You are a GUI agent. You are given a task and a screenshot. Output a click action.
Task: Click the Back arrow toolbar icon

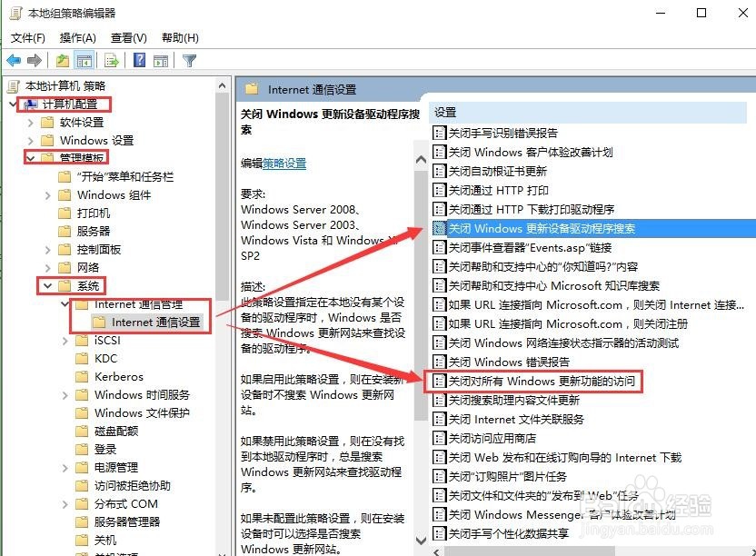pyautogui.click(x=14, y=60)
